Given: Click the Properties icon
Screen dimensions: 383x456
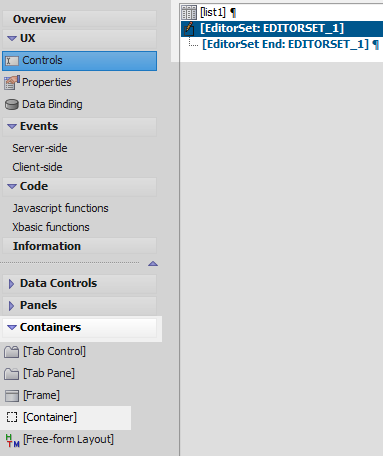Looking at the screenshot, I should (x=12, y=83).
